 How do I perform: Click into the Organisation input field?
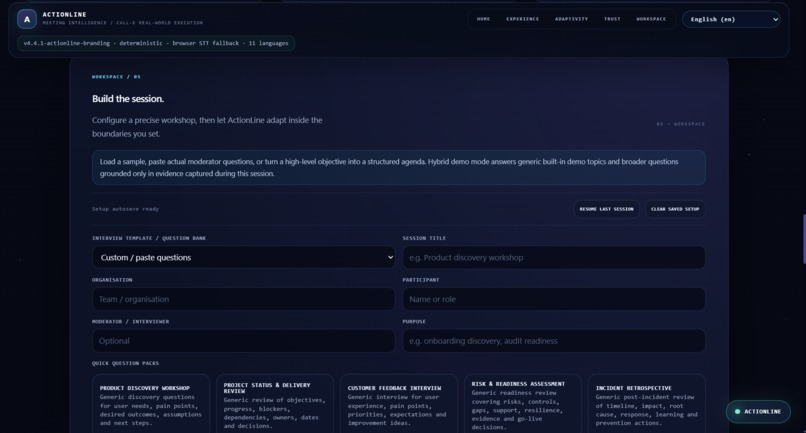click(244, 299)
